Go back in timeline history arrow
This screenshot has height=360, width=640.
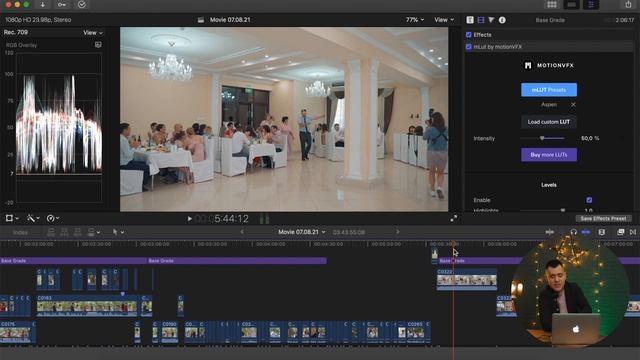tap(242, 232)
